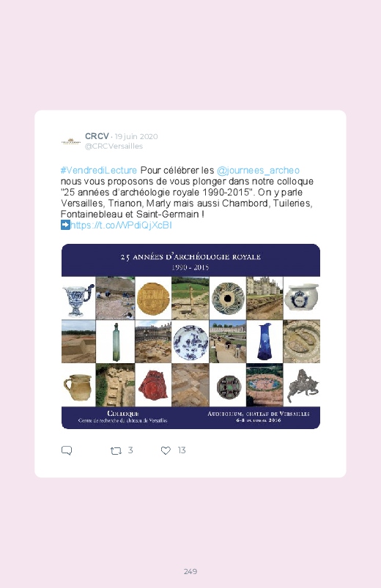Image resolution: width=381 pixels, height=588 pixels.
Task: Open the @journees_archeo mention
Action: pyautogui.click(x=258, y=171)
